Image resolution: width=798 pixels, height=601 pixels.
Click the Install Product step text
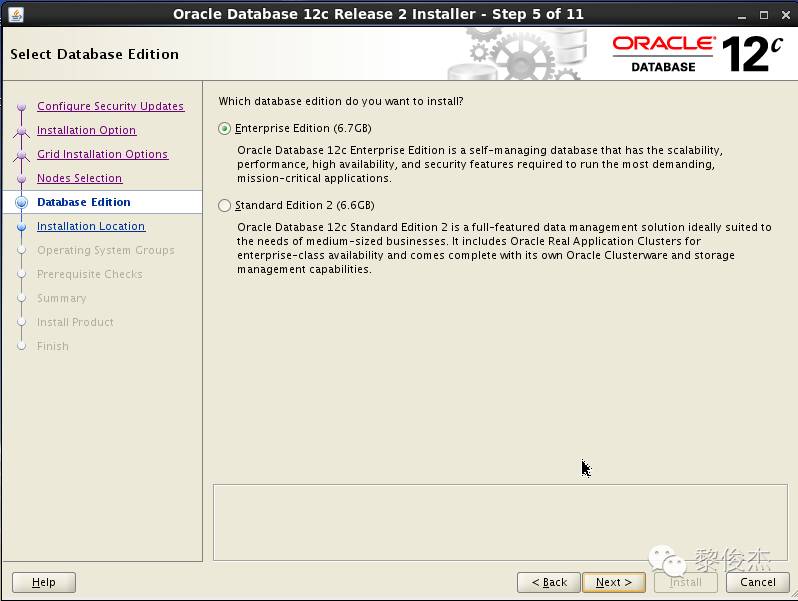click(75, 322)
